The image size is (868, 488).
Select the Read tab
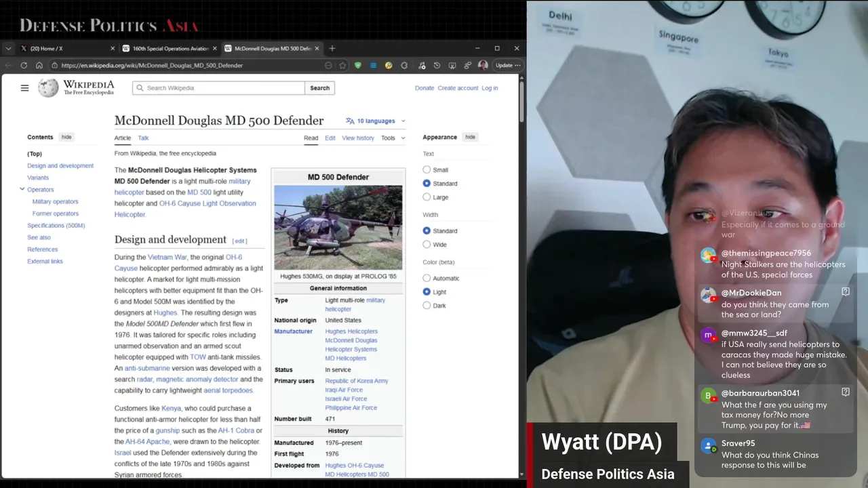[x=311, y=138]
